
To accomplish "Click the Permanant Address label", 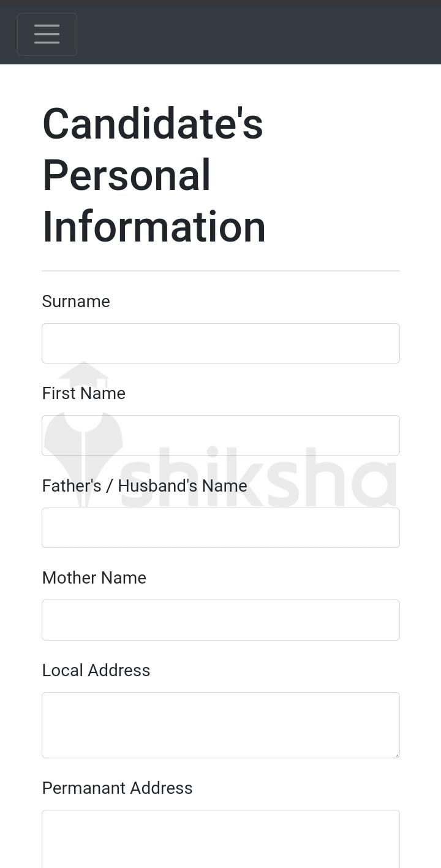I will point(117,788).
